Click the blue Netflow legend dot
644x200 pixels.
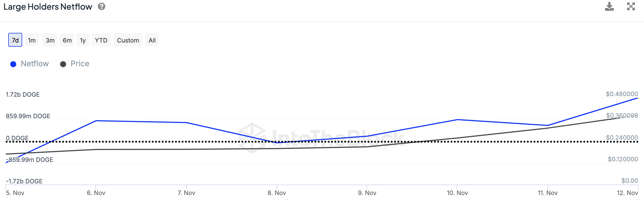(13, 64)
